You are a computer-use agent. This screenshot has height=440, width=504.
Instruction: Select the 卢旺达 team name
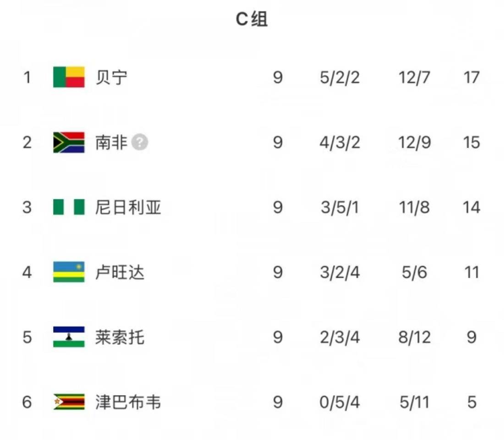pos(120,272)
